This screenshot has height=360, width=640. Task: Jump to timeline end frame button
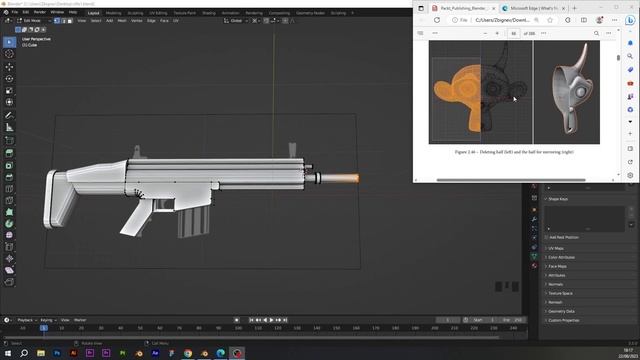[x=285, y=320]
